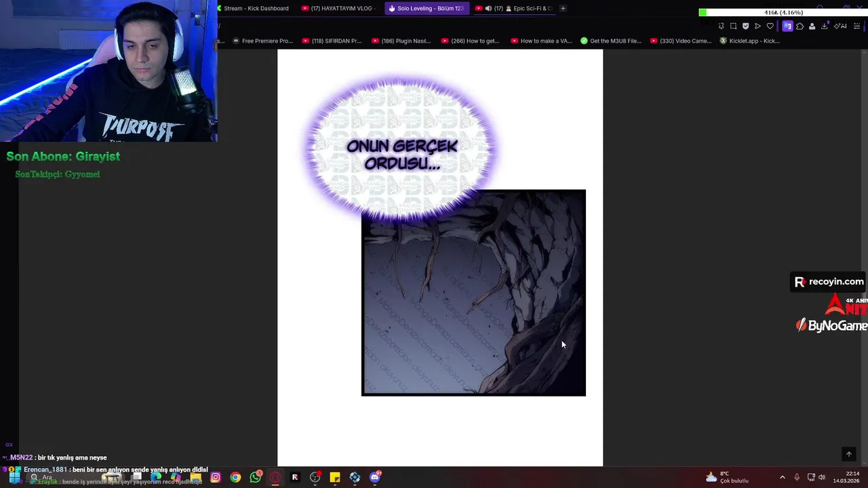Open the Get the M3U8 File bookmark
Screen dimensions: 868x488
point(611,41)
